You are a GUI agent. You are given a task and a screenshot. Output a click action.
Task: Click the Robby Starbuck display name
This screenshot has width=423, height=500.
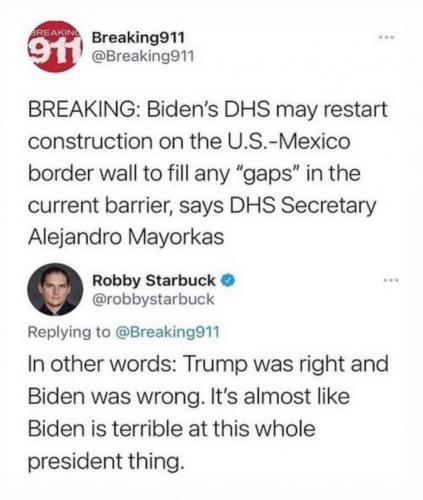[x=154, y=280]
